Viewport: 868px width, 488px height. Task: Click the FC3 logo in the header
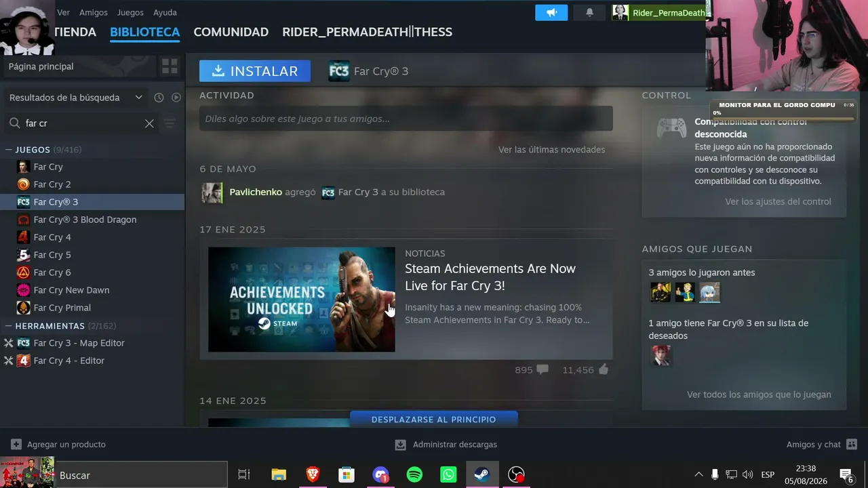pos(339,71)
